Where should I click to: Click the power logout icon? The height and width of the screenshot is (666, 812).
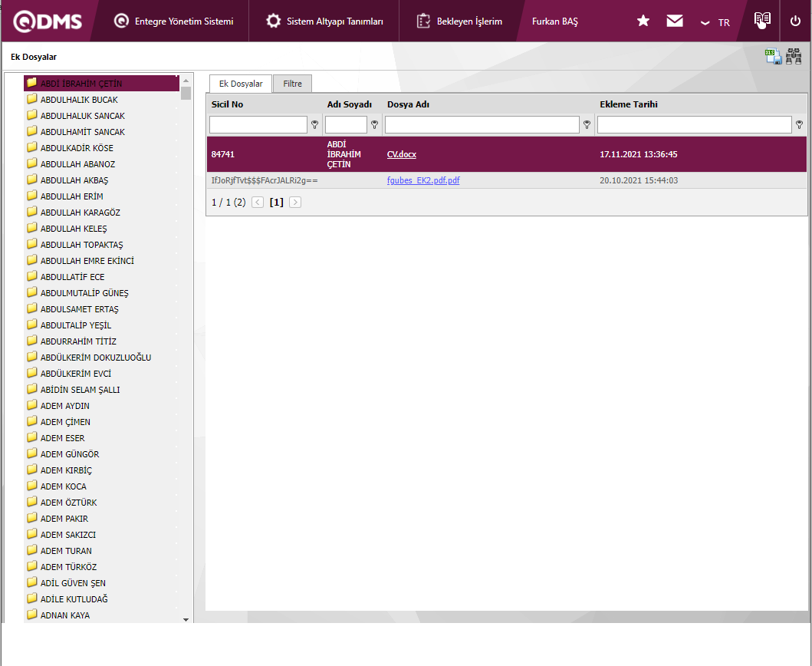point(795,21)
